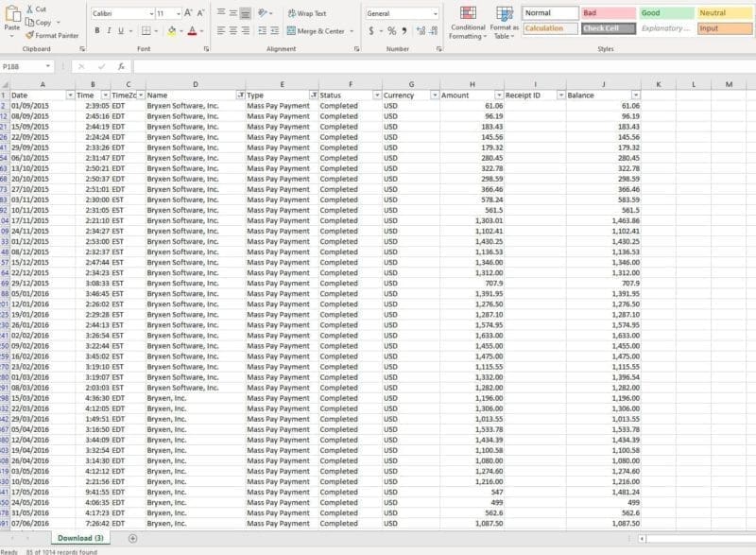Viewport: 756px width, 555px height.
Task: Open Number dialog launcher
Action: click(x=439, y=49)
